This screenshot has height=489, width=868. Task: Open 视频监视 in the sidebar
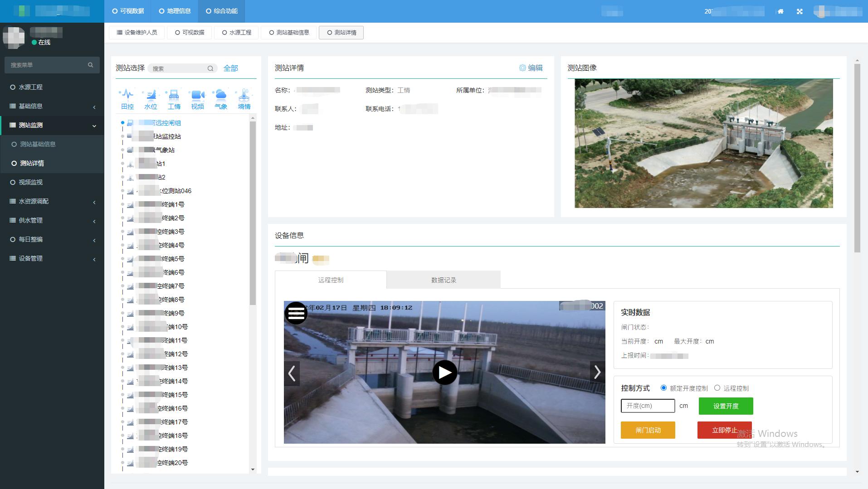(52, 182)
